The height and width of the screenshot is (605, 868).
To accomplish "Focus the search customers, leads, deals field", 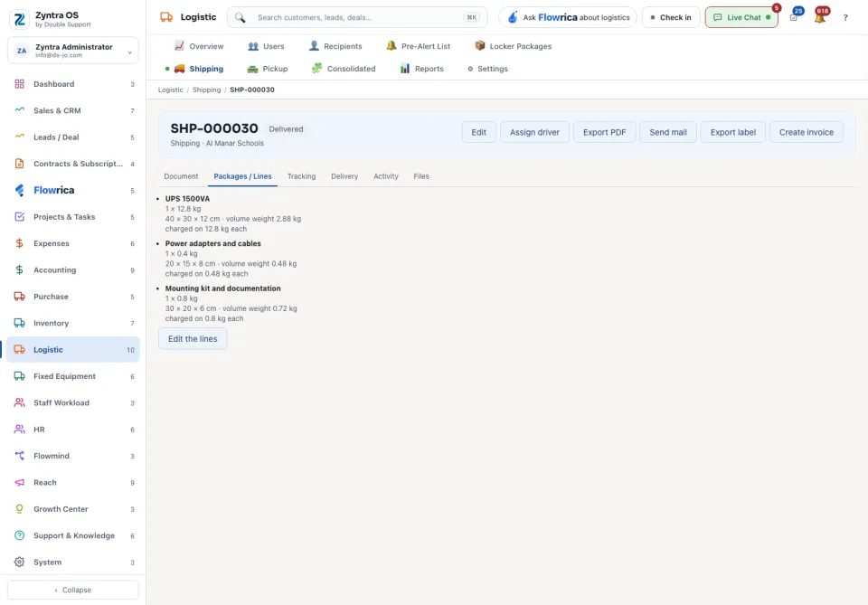I will pyautogui.click(x=358, y=18).
